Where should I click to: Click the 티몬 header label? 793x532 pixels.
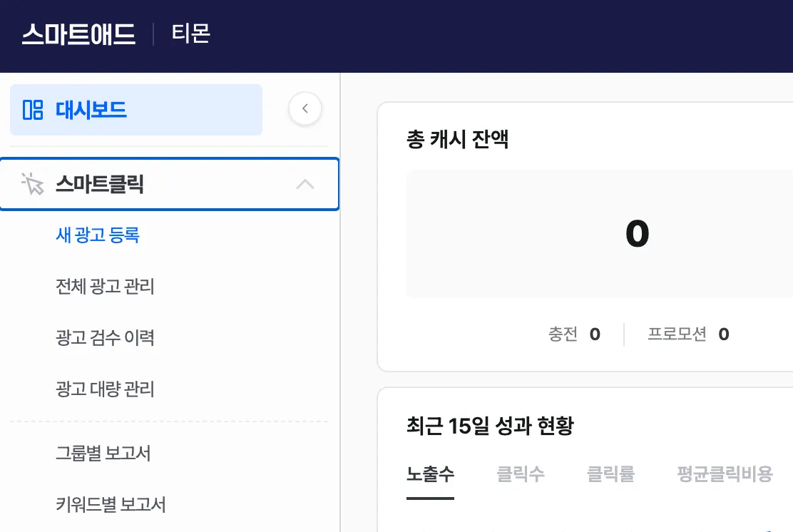click(191, 34)
